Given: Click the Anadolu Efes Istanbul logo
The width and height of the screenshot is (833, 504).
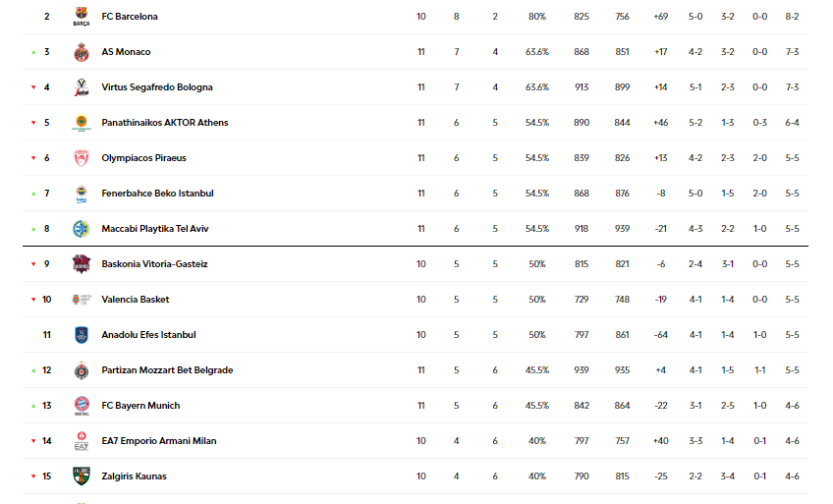Looking at the screenshot, I should (x=82, y=335).
